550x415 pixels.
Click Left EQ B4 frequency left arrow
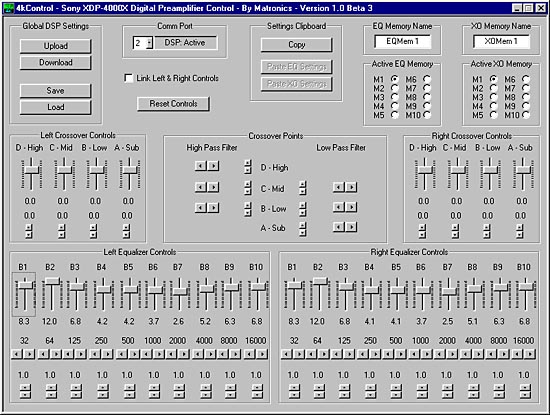click(95, 354)
